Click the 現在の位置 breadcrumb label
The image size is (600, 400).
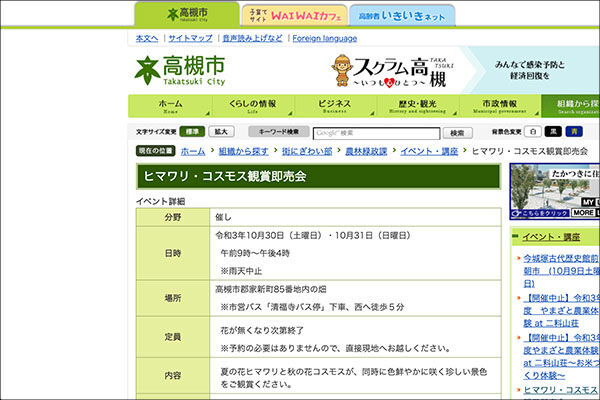click(x=155, y=151)
